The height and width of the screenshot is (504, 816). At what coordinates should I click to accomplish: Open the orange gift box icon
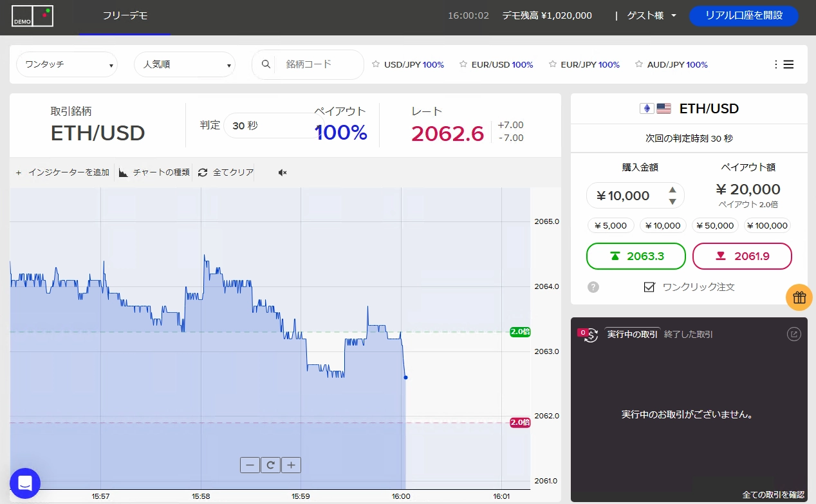coord(799,297)
